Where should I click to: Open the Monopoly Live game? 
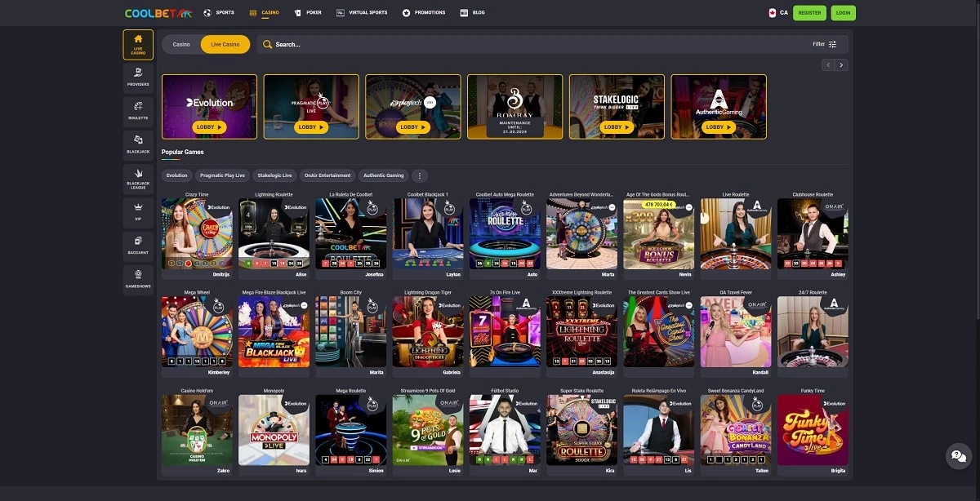pos(274,430)
